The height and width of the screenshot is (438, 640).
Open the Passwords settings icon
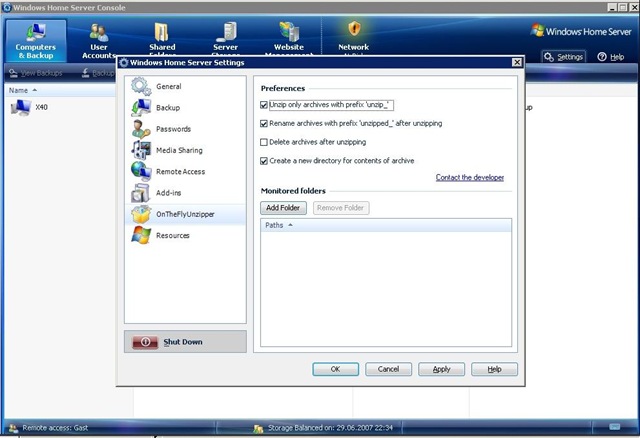(141, 129)
